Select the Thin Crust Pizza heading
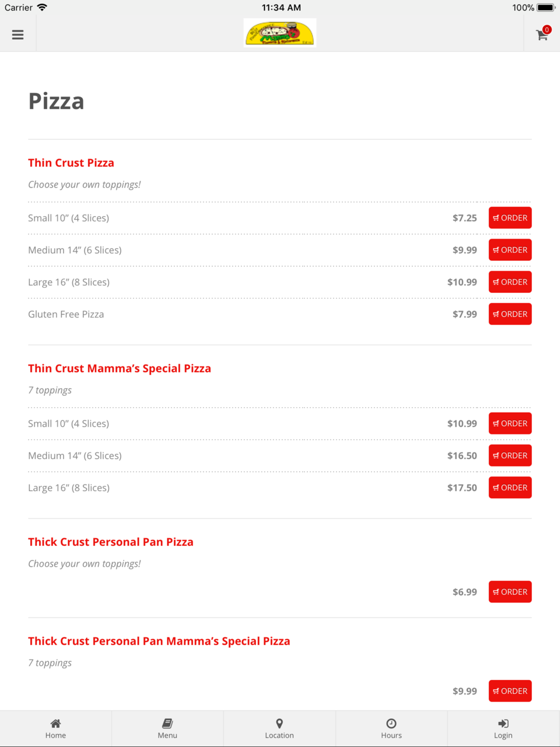 [x=71, y=163]
